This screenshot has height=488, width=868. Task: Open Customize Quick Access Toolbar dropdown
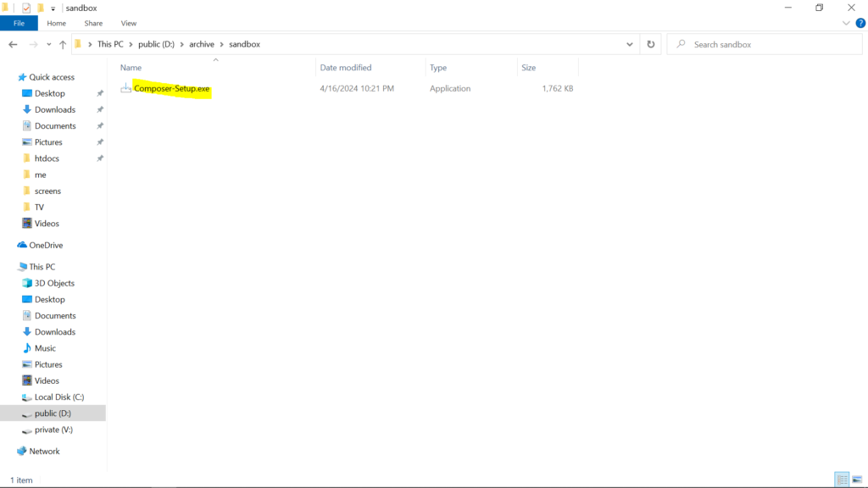coord(53,8)
